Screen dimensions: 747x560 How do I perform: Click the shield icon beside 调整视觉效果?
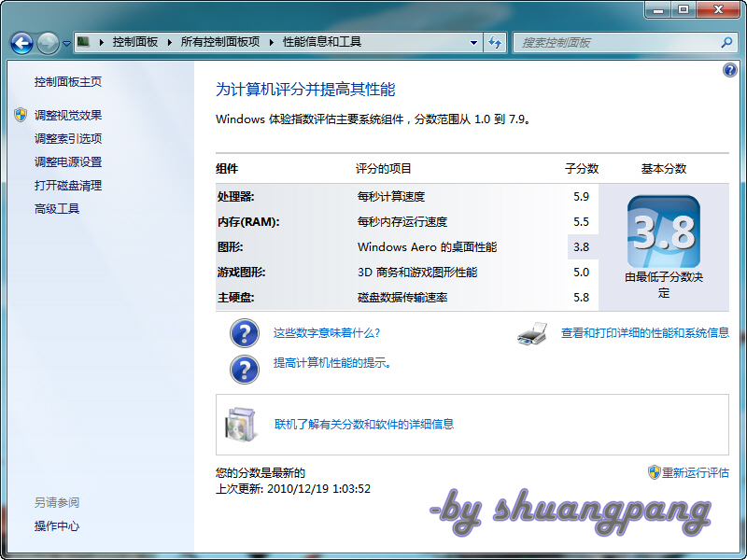point(21,115)
